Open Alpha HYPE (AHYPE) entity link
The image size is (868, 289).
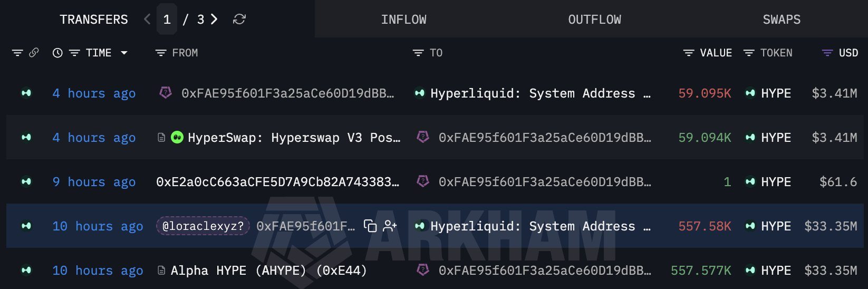point(268,271)
